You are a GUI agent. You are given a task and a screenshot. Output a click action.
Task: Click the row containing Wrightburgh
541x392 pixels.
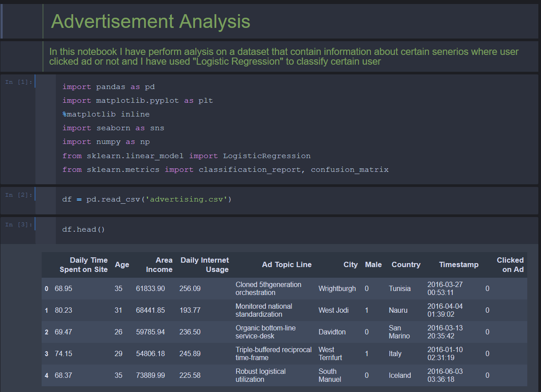point(337,288)
